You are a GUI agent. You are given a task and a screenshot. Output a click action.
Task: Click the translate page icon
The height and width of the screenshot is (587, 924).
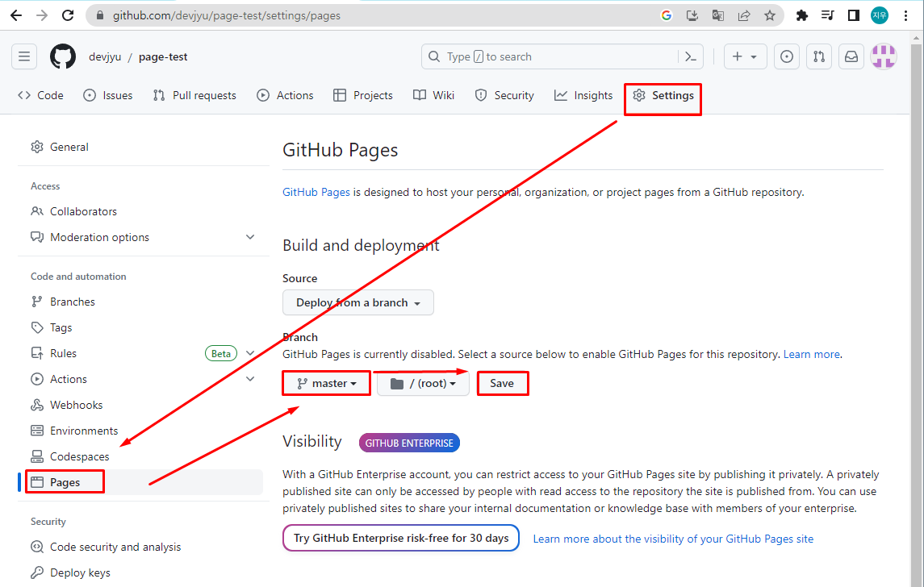[717, 15]
